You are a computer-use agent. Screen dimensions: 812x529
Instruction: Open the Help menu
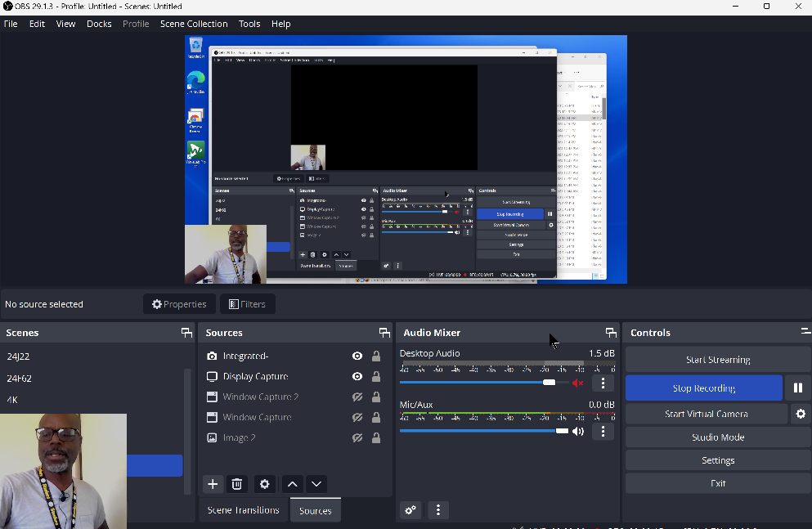[x=280, y=24]
